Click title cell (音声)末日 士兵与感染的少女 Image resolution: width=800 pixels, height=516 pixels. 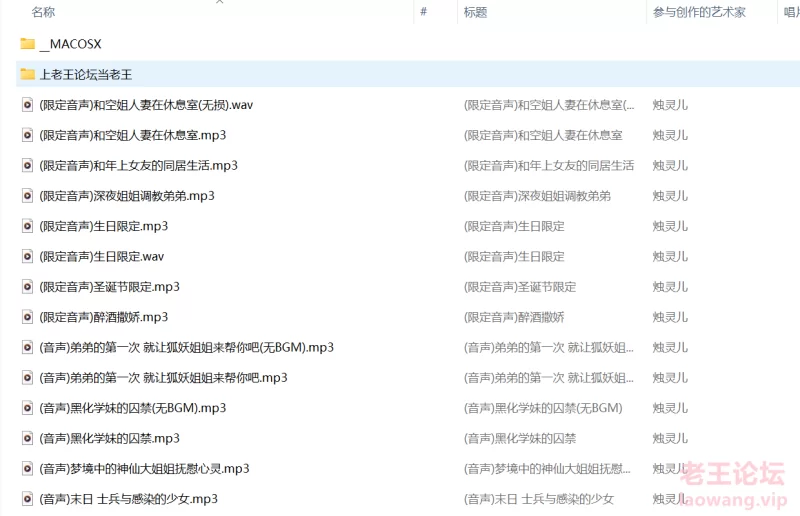[x=539, y=499]
